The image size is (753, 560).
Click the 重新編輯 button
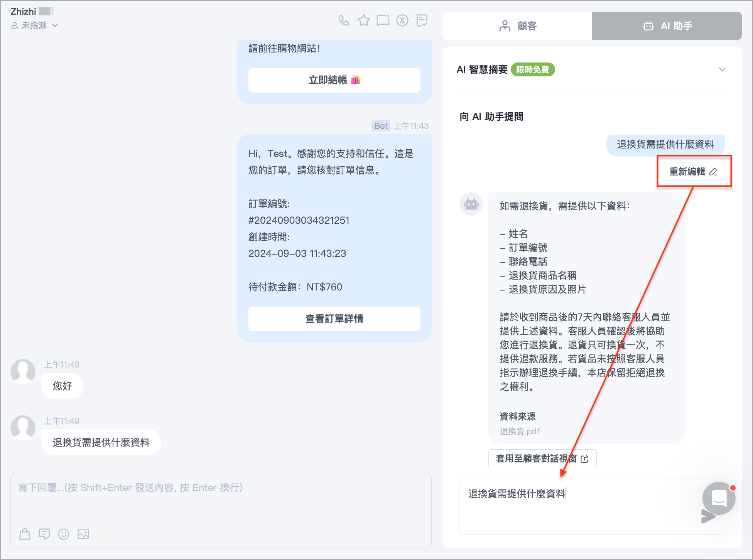click(694, 172)
